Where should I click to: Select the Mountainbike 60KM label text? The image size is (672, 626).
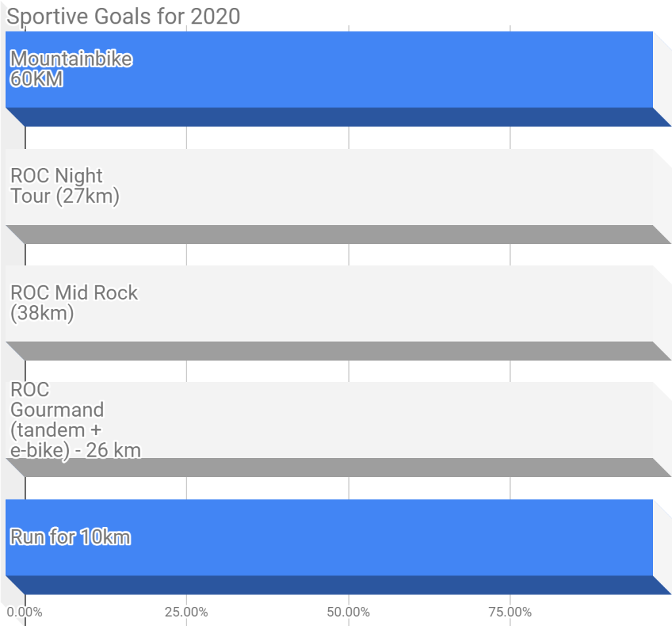71,69
